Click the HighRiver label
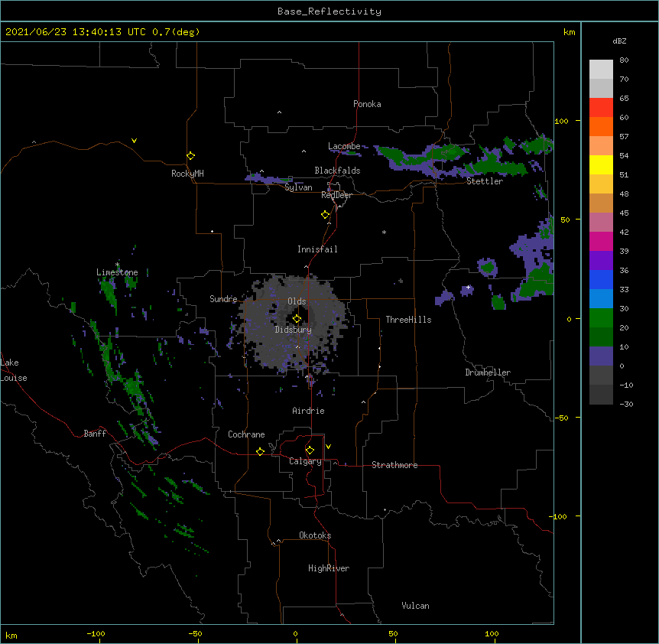The image size is (659, 644). coord(329,568)
